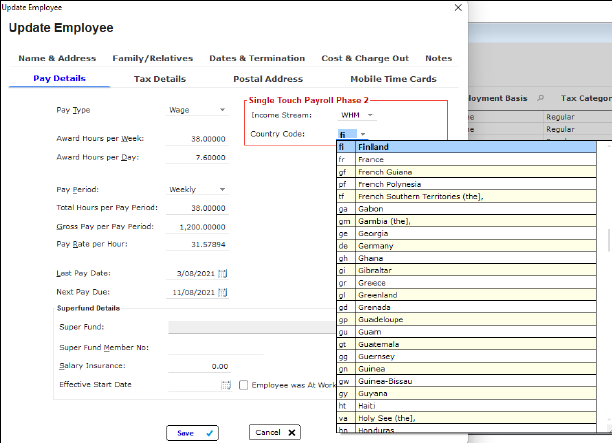Click the Country Code text input
The height and width of the screenshot is (443, 612).
[347, 134]
